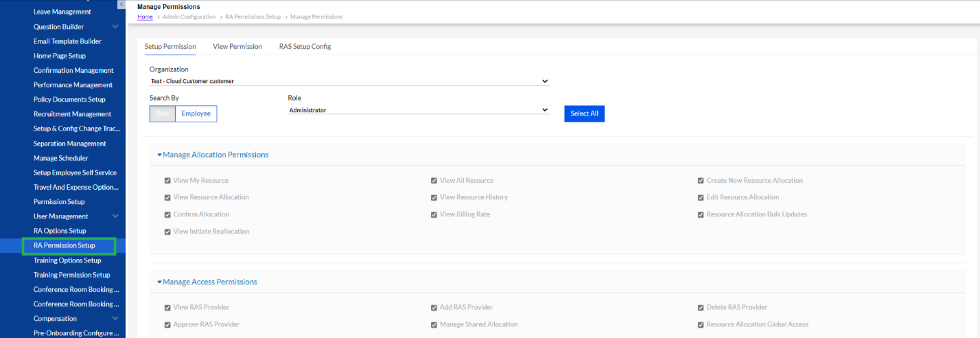Uncheck Create New Resource Allocation checkbox
The image size is (980, 338).
click(x=701, y=181)
